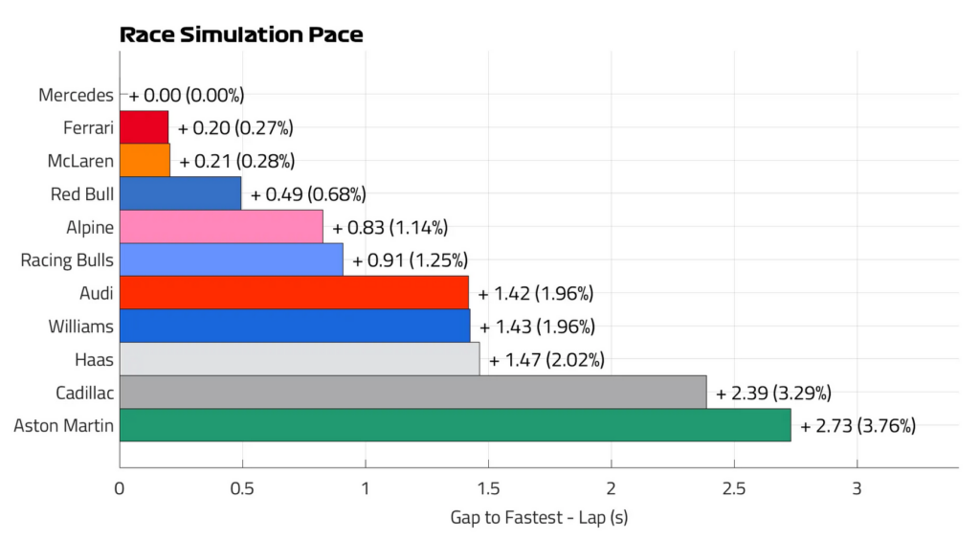
Task: Click the blue Williams bar
Action: point(295,326)
